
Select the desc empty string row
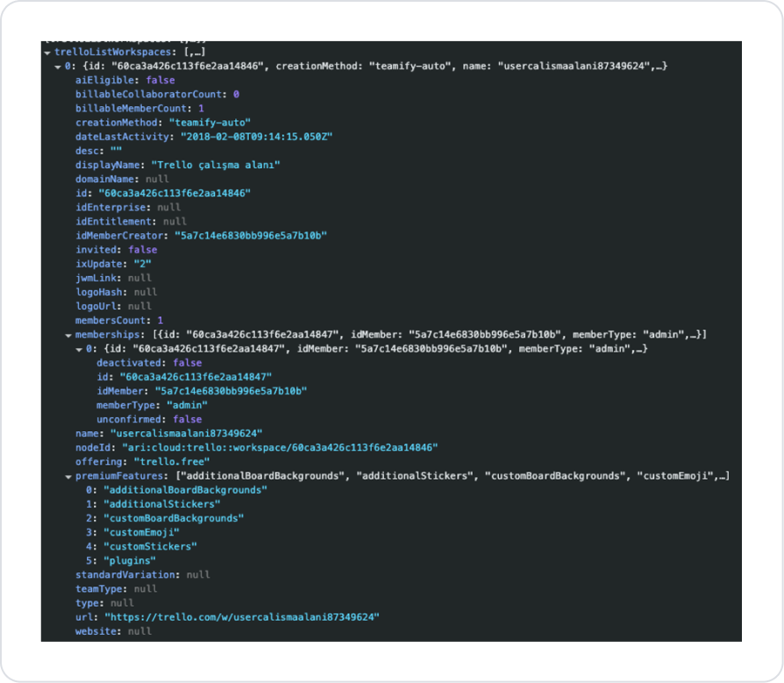tap(98, 151)
